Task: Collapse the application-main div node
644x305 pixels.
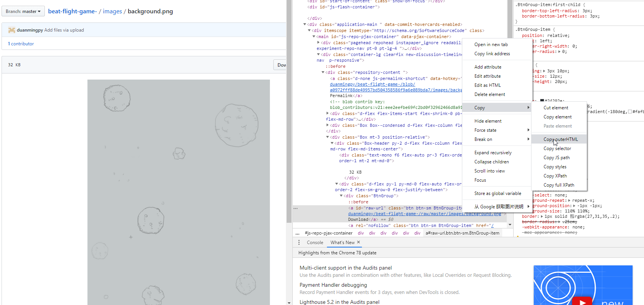Action: point(305,24)
